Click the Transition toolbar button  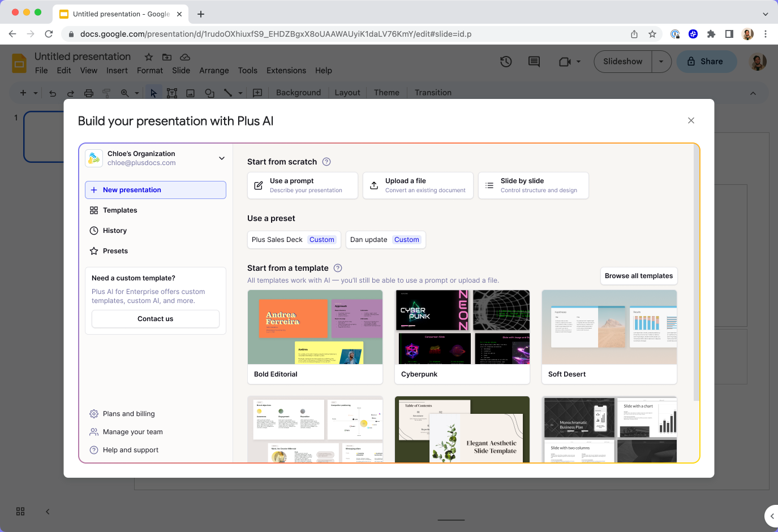[433, 93]
